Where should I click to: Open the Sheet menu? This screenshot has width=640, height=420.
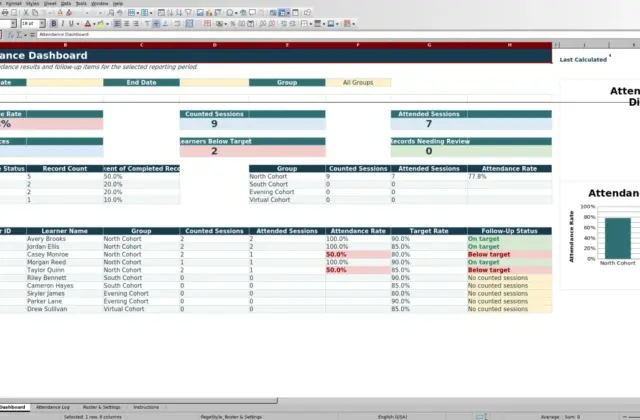50,3
